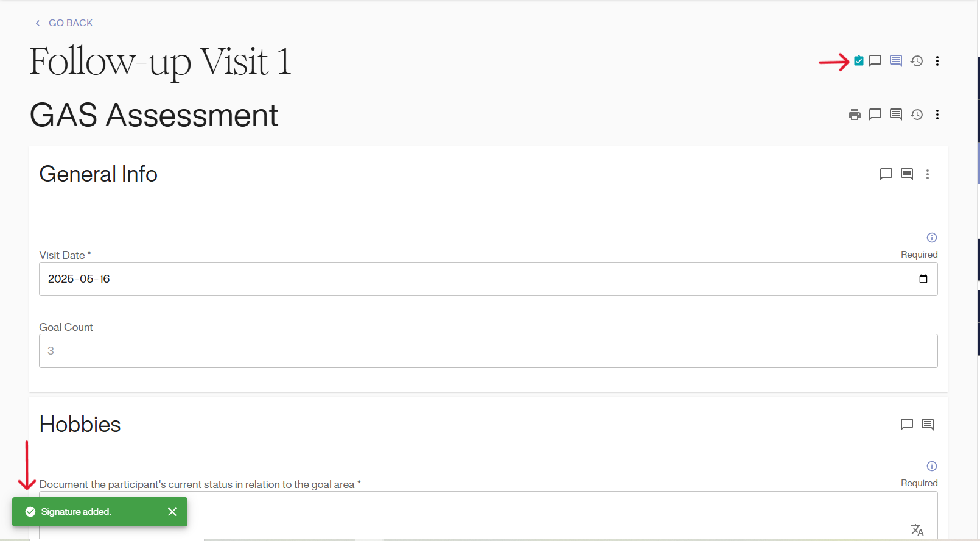View comments list for General Info section
The height and width of the screenshot is (541, 980).
pos(907,174)
